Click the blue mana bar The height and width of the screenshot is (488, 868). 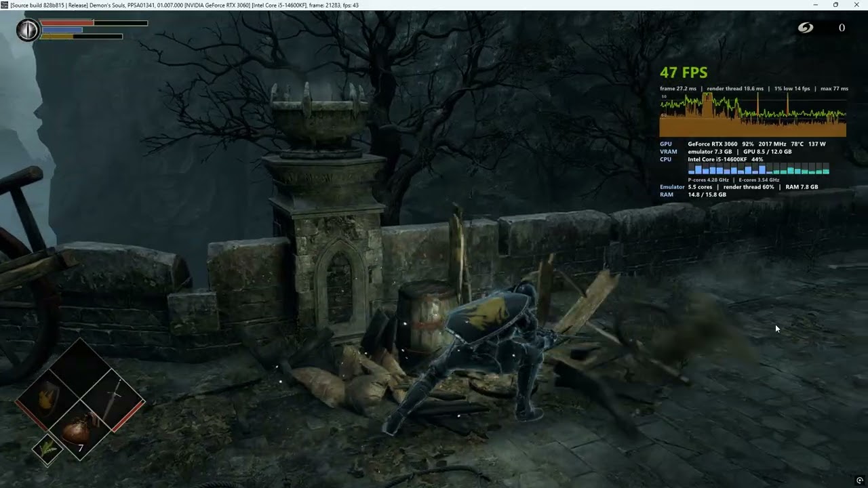coord(62,30)
